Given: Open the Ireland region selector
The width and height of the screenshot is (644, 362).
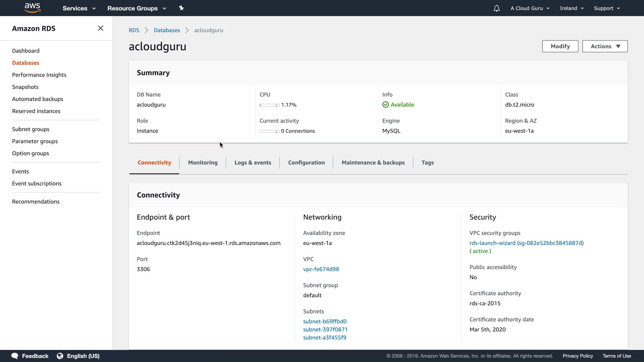Looking at the screenshot, I should 572,8.
